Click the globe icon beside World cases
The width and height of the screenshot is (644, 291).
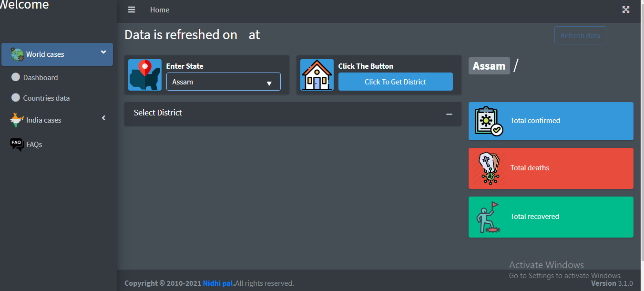(17, 54)
